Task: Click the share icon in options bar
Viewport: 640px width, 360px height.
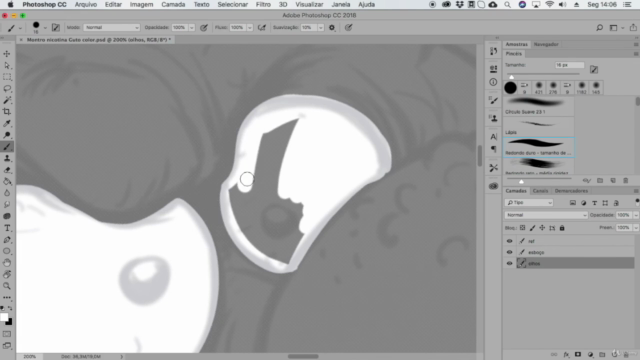Action: coord(633,27)
